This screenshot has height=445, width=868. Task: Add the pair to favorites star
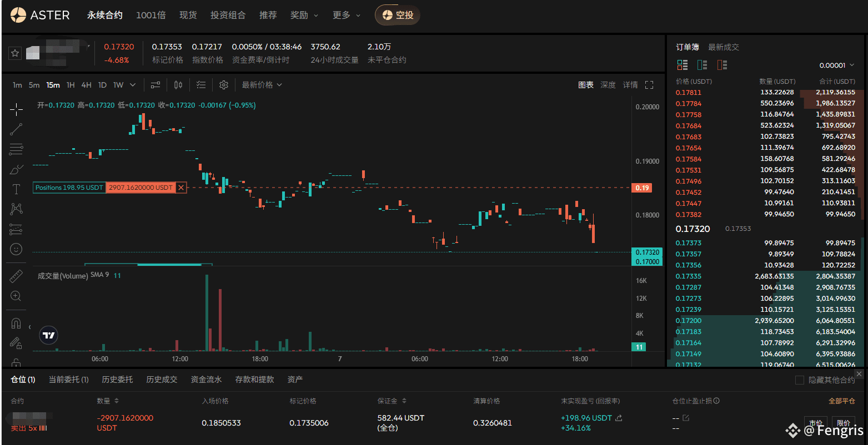[16, 53]
